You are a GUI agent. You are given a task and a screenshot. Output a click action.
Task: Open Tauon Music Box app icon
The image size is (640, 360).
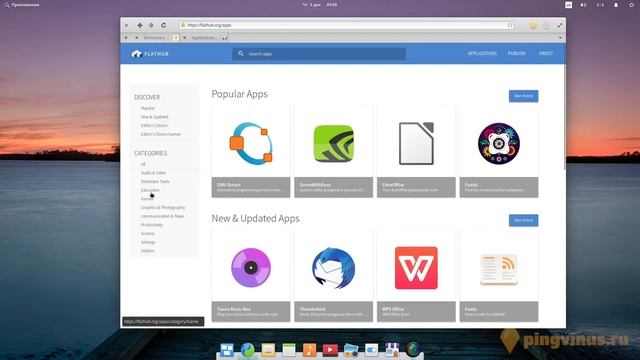[x=251, y=268]
